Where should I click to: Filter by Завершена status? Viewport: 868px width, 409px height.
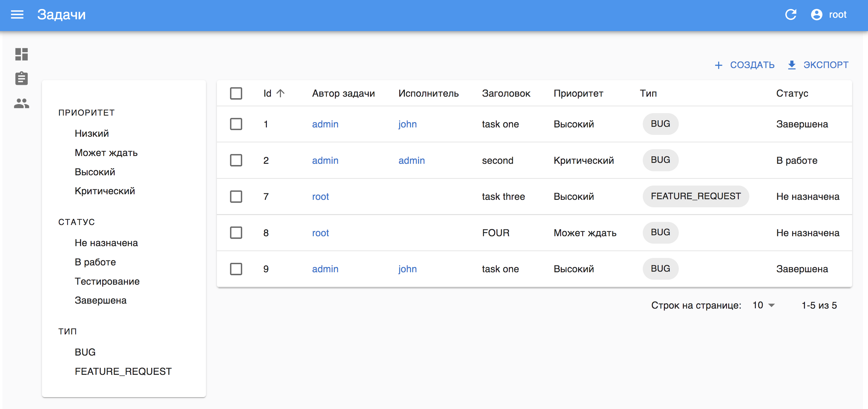pyautogui.click(x=100, y=301)
